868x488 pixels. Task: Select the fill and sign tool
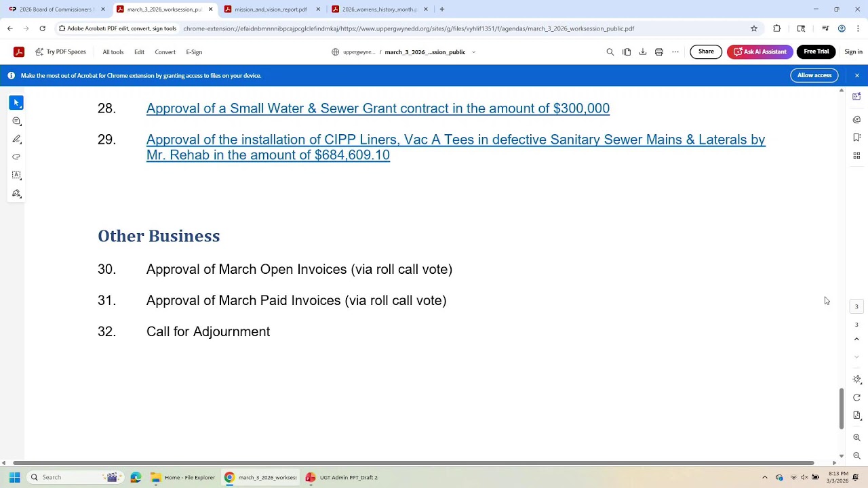pos(16,193)
